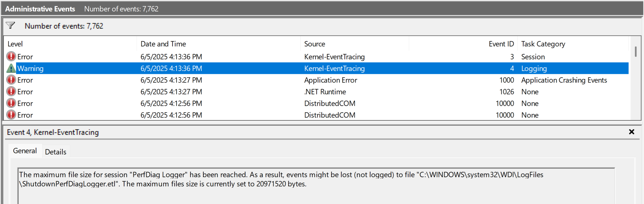The width and height of the screenshot is (644, 204).
Task: Click the warning triangle icon on selected row
Action: pyautogui.click(x=11, y=68)
